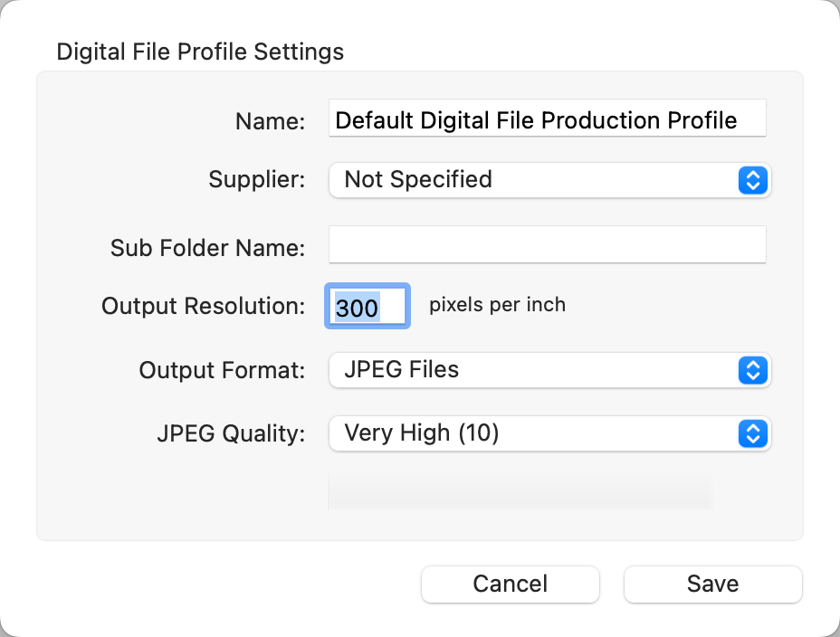
Task: Click the blue chevron icon on JPEG Quality
Action: pyautogui.click(x=753, y=433)
